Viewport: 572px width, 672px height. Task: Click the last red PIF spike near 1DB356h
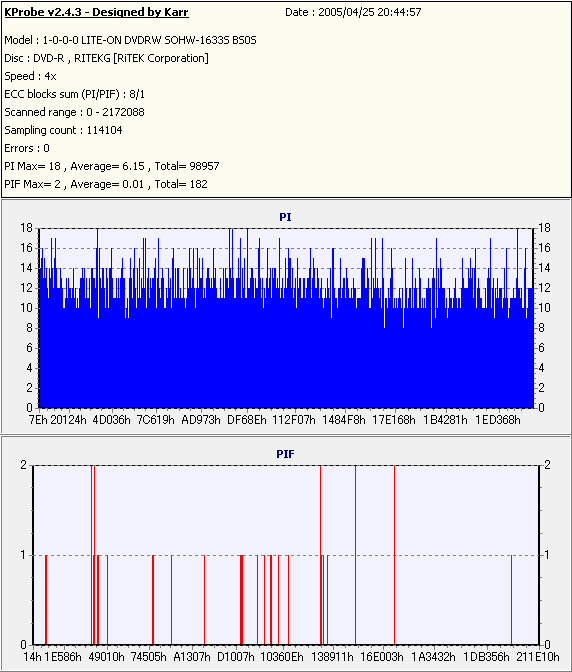[x=511, y=600]
